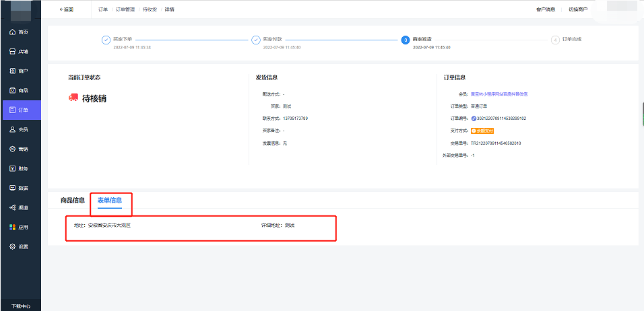Viewport: 644px width, 311px height.
Task: Click the ←返回 back button
Action: (66, 9)
